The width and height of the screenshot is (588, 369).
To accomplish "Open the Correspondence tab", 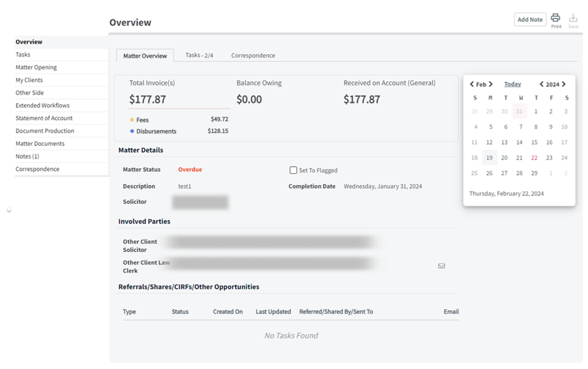I will point(253,56).
